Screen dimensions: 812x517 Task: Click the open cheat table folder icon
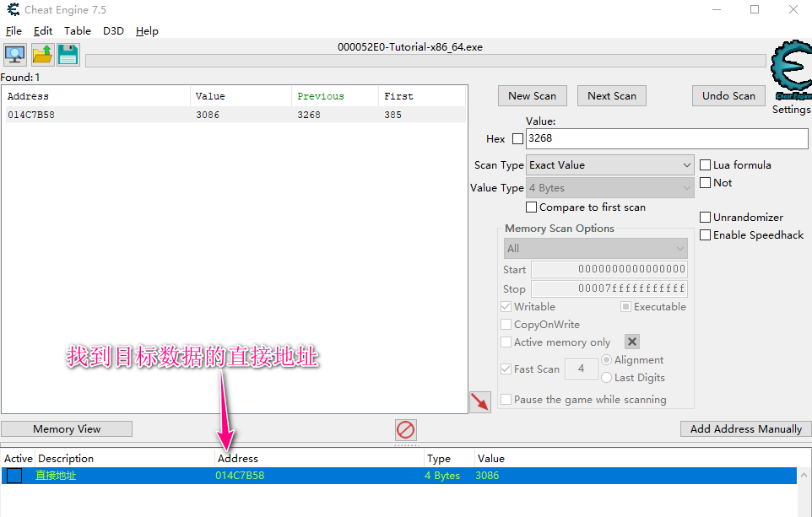[42, 54]
